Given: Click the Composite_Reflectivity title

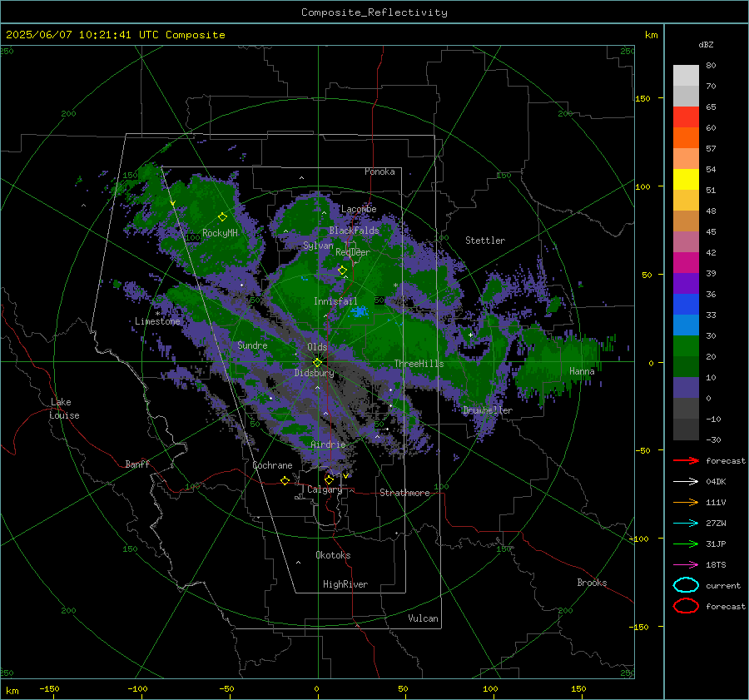Looking at the screenshot, I should 374,12.
